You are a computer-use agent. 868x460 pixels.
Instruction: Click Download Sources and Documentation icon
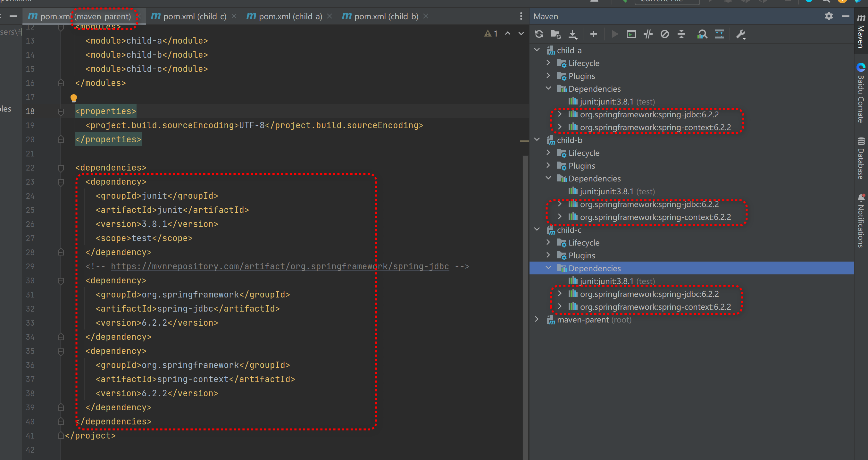[x=573, y=34]
